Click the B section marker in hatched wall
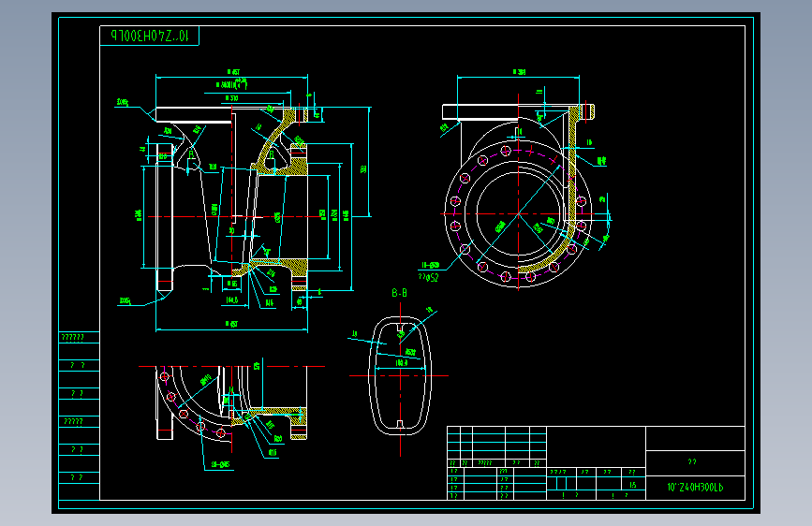The width and height of the screenshot is (812, 526). click(x=271, y=154)
